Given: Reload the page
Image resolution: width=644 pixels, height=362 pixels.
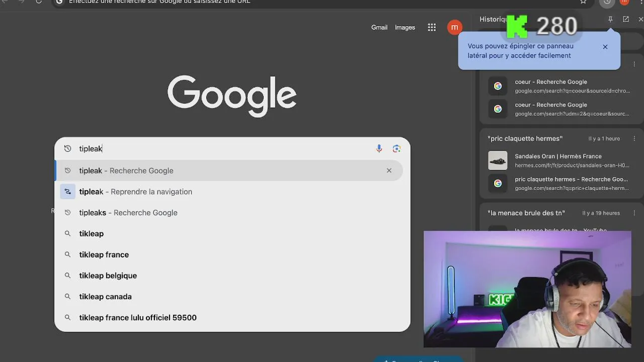Looking at the screenshot, I should click(39, 2).
